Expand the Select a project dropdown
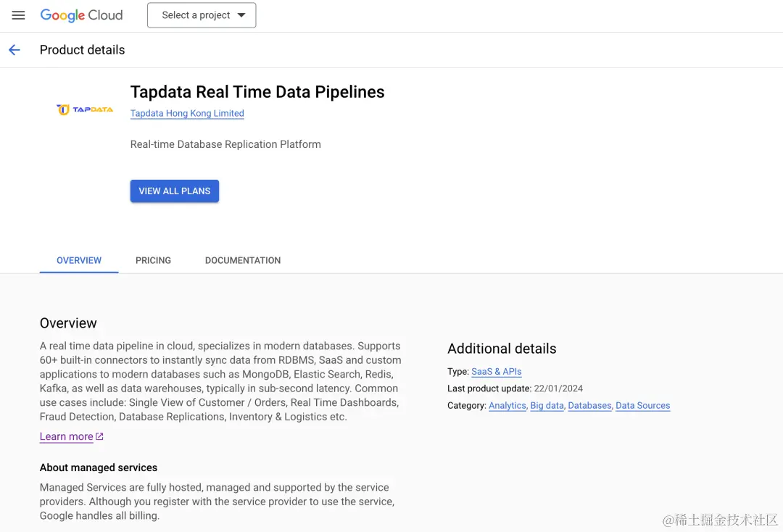783x532 pixels. click(x=202, y=15)
